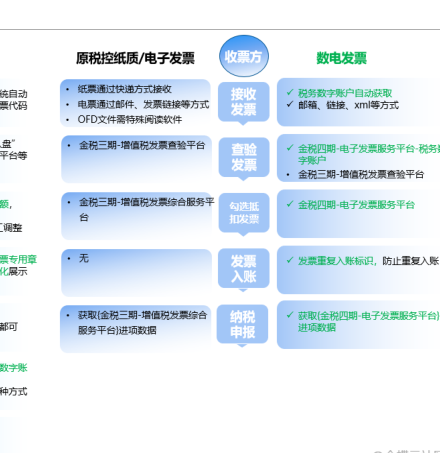Click the black checkmark beside 邮箱、链接、xml等方式
440x453 pixels.
(290, 104)
